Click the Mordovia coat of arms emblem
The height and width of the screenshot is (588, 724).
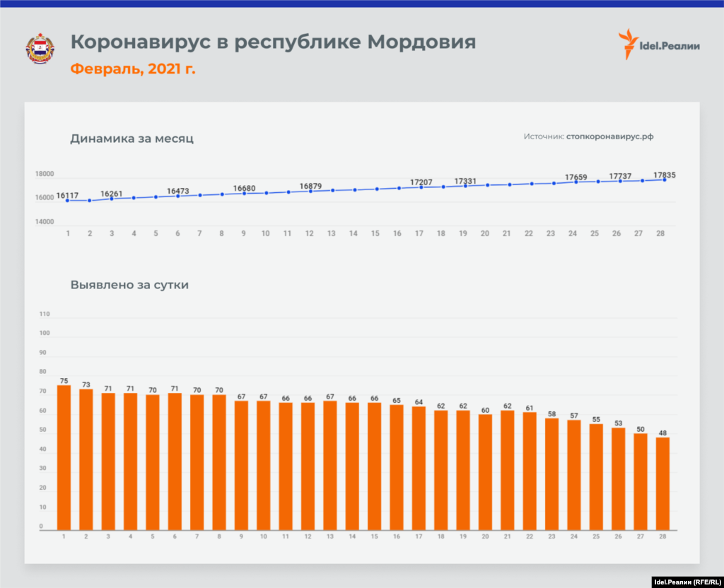(x=40, y=49)
